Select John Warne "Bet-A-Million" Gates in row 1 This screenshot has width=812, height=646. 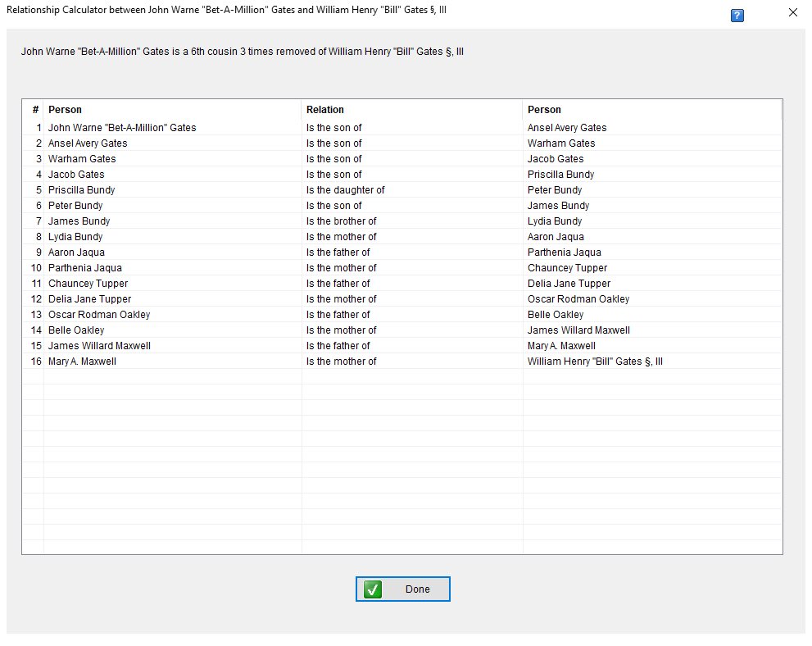[122, 127]
